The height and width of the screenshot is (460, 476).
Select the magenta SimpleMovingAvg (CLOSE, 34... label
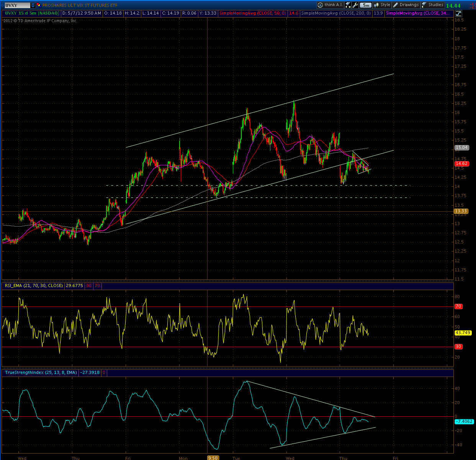click(418, 13)
